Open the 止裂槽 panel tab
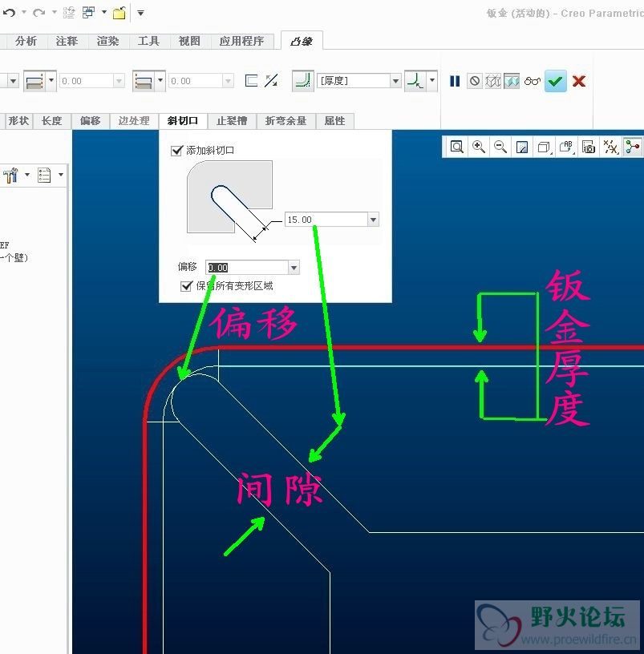This screenshot has height=654, width=644. tap(232, 121)
